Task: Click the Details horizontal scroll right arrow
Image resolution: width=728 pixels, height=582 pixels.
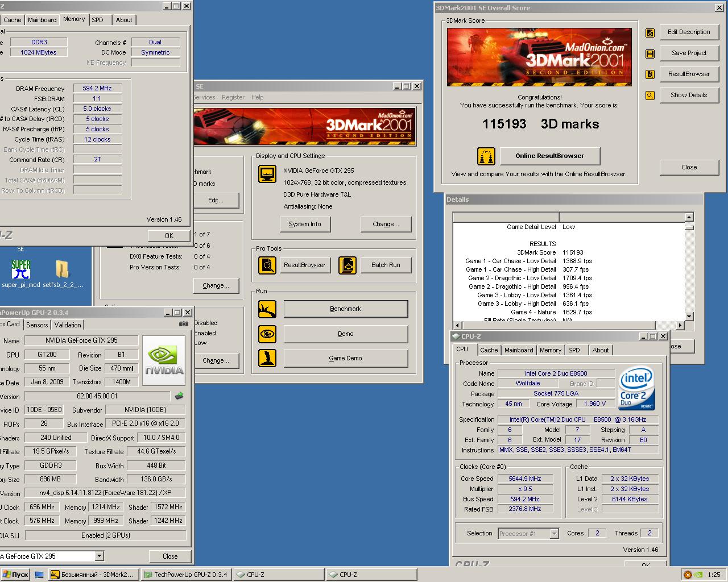Action: (680, 326)
